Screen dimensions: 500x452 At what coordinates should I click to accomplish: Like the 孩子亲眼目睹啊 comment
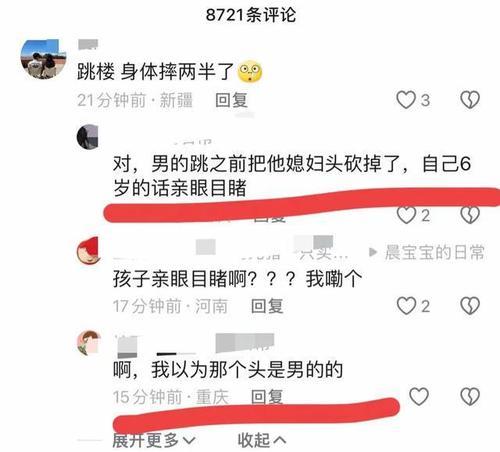(406, 306)
